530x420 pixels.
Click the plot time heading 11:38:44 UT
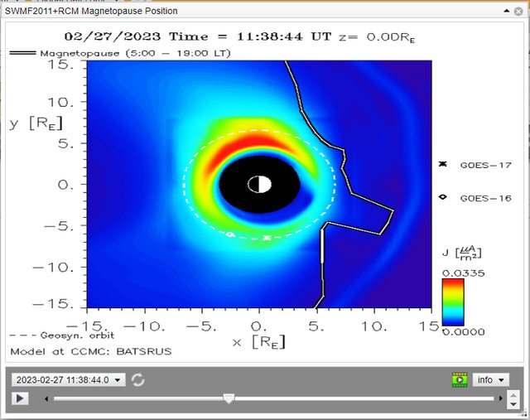(x=283, y=36)
